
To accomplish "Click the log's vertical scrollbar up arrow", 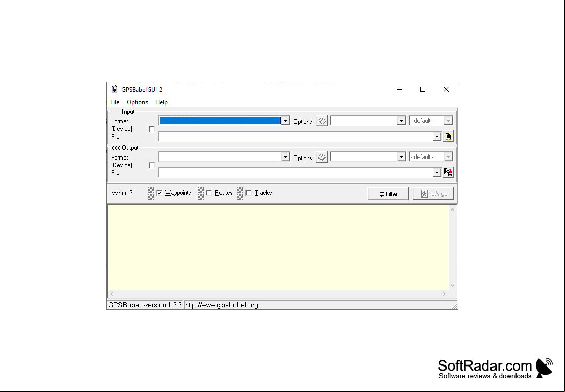I will 453,210.
